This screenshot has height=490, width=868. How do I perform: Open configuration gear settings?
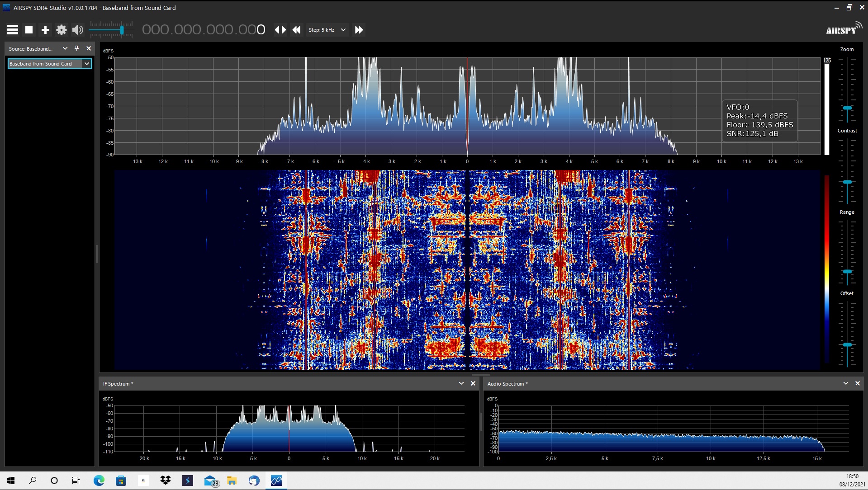[x=62, y=30]
